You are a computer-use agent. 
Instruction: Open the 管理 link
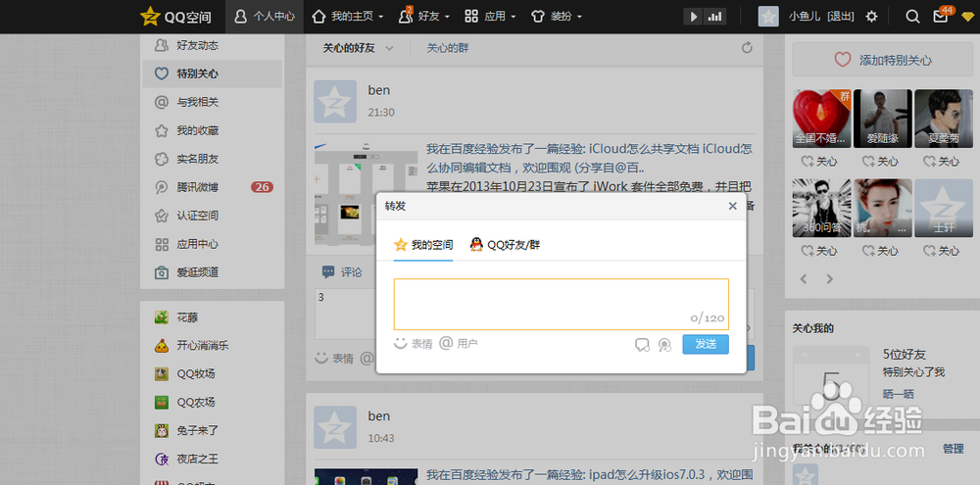coord(954,449)
